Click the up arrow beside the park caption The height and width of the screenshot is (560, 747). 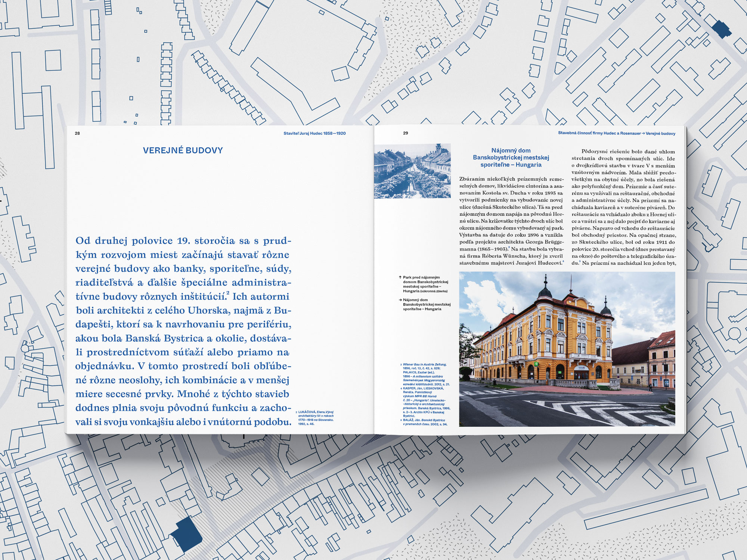400,277
